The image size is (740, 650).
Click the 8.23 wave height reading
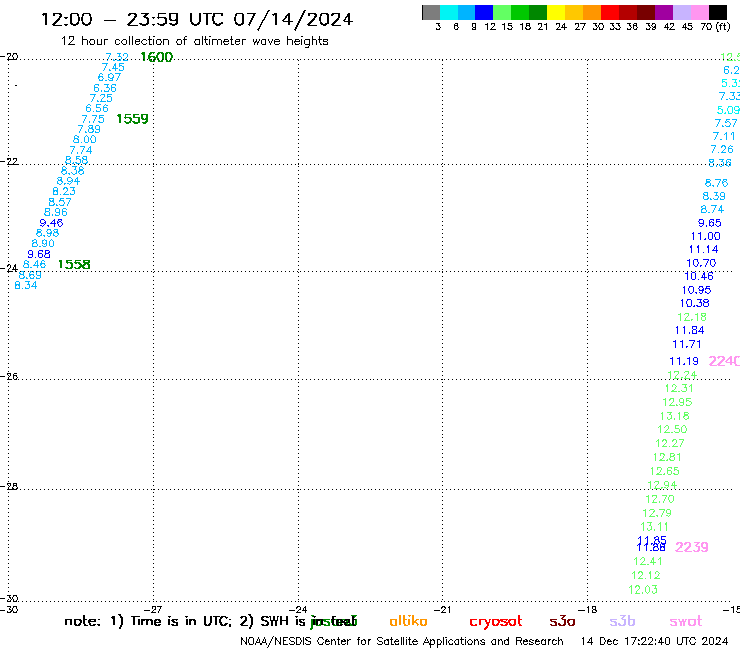[x=64, y=192]
